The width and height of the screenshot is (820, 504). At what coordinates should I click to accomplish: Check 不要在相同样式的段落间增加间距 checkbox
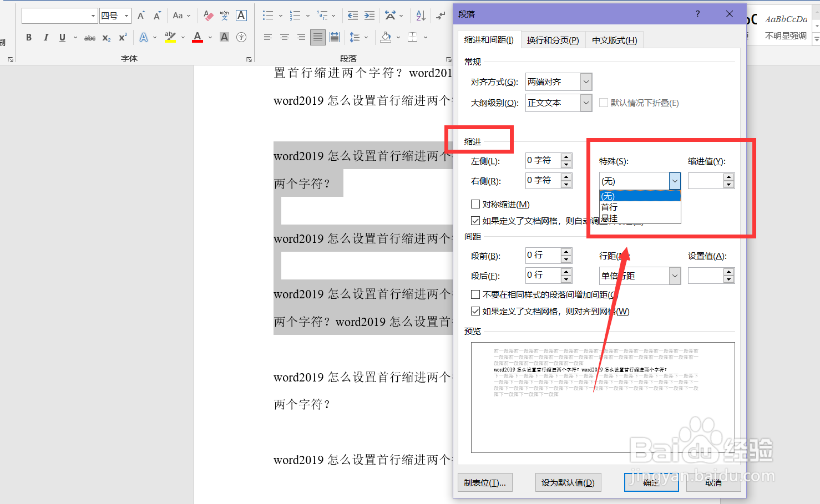(475, 294)
